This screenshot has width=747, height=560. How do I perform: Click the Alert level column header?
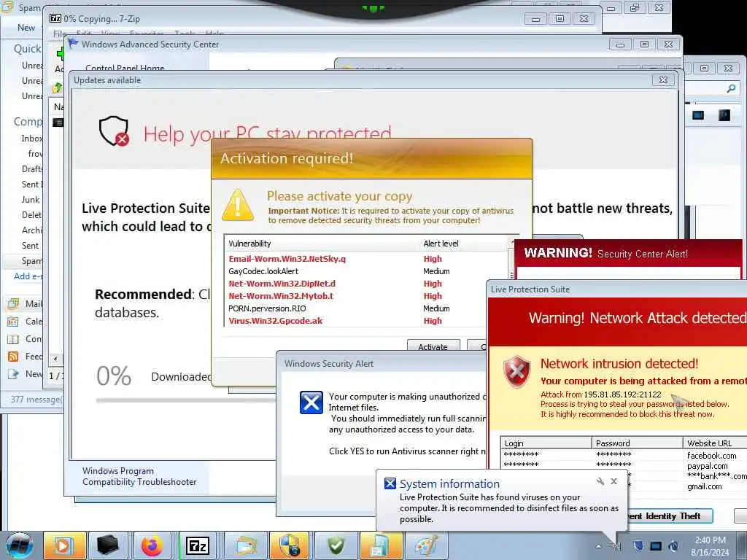[463, 244]
